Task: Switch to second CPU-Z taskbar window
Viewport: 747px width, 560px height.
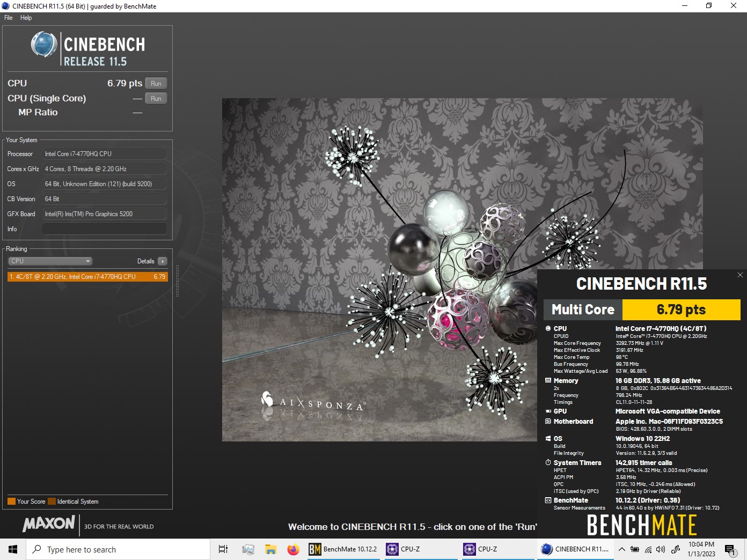Action: pos(499,549)
